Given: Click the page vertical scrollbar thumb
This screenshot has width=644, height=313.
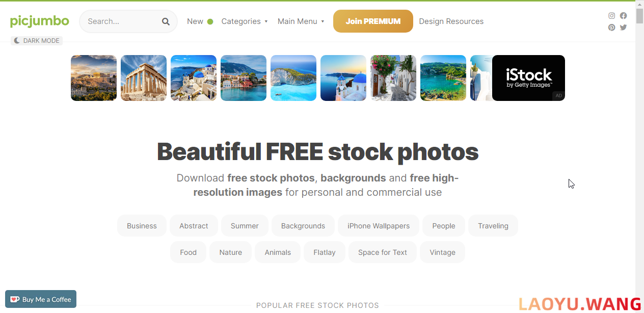Looking at the screenshot, I should tap(639, 15).
